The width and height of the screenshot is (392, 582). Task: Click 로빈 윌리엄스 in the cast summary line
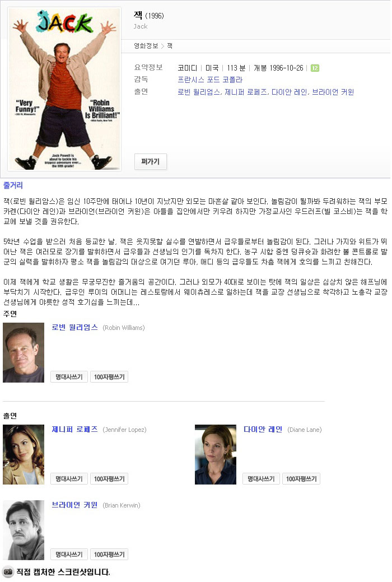pyautogui.click(x=199, y=92)
